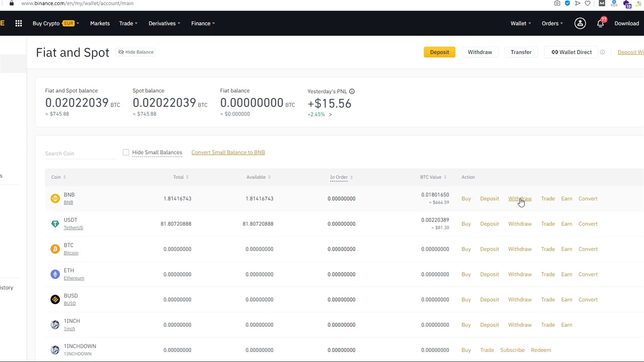This screenshot has height=362, width=644.
Task: Open the Markets menu item
Action: point(100,23)
